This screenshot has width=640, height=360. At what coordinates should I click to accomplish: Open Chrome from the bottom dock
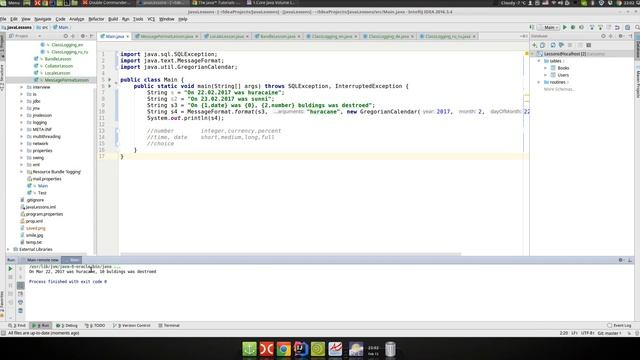(x=284, y=349)
